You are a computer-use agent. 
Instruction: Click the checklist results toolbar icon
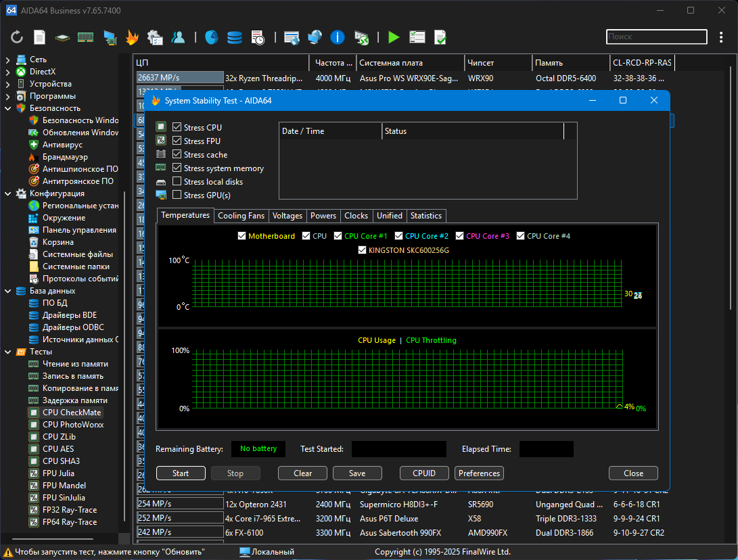point(417,37)
